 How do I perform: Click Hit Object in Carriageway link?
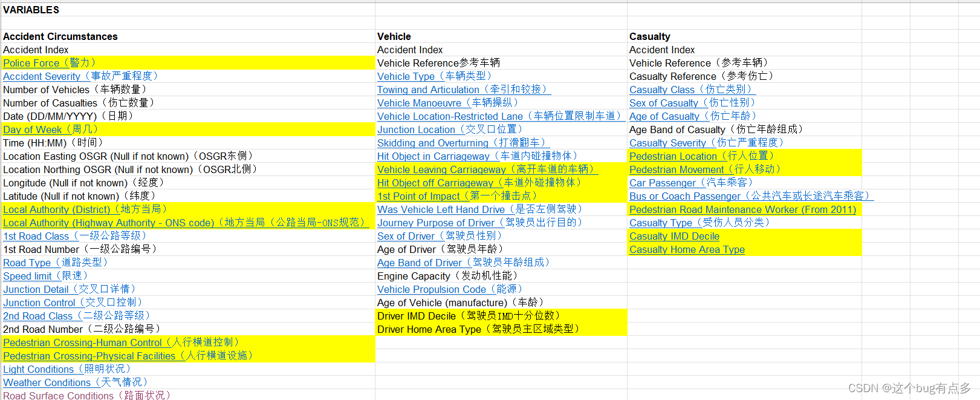coord(478,156)
